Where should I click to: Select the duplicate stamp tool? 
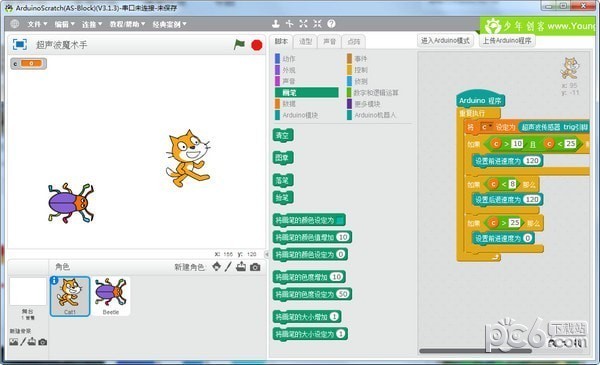(x=276, y=24)
